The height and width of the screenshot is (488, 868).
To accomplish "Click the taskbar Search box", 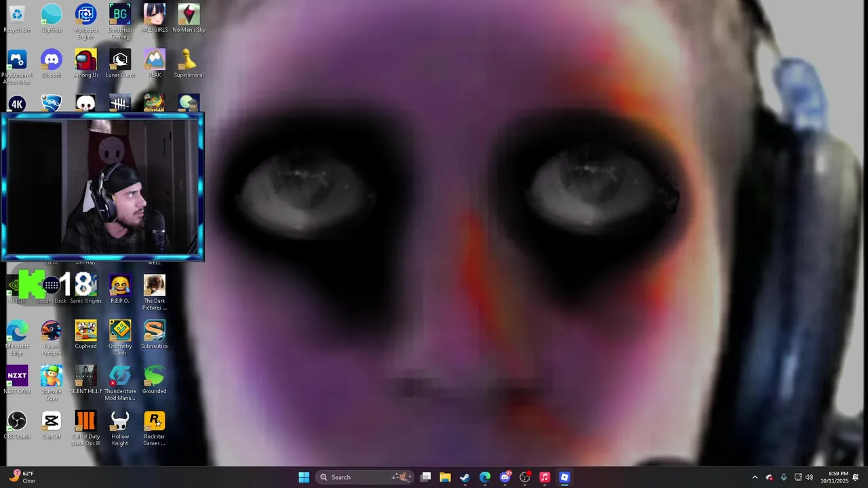I will tap(366, 477).
